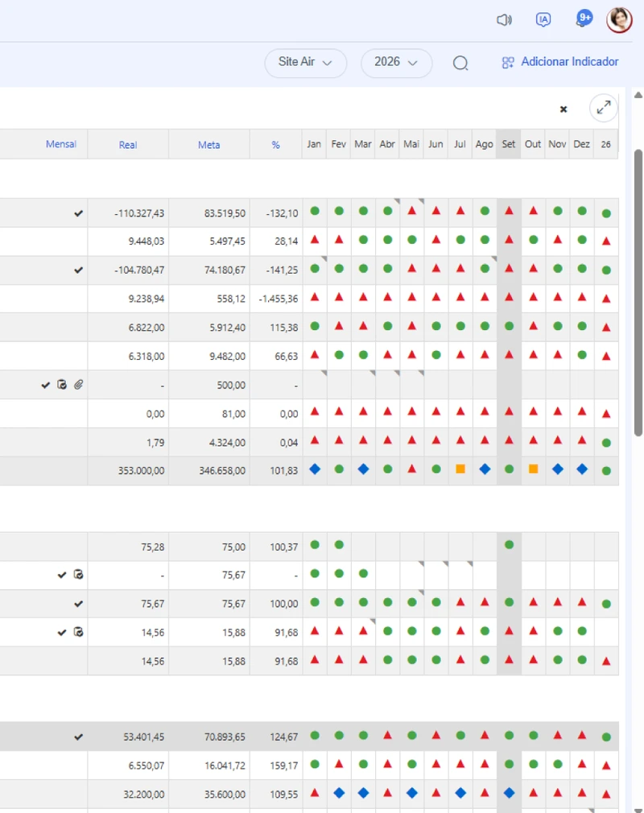The height and width of the screenshot is (813, 644).
Task: Click the search magnifier icon
Action: tap(460, 63)
